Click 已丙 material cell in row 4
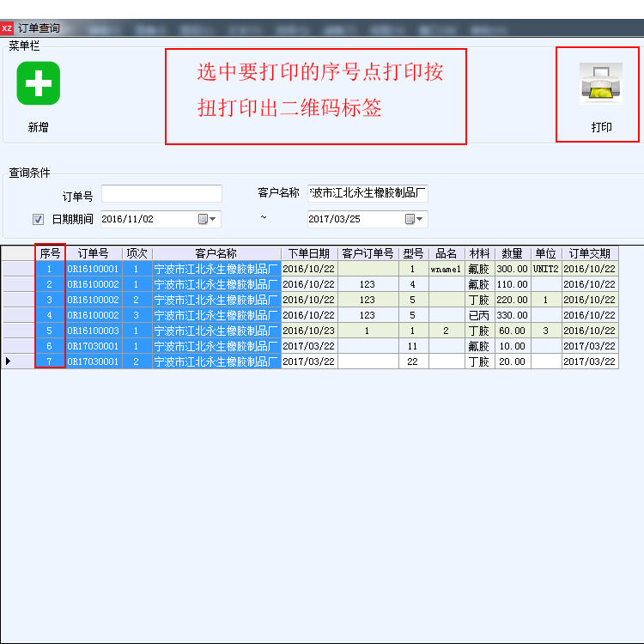This screenshot has width=644, height=644. 480,315
